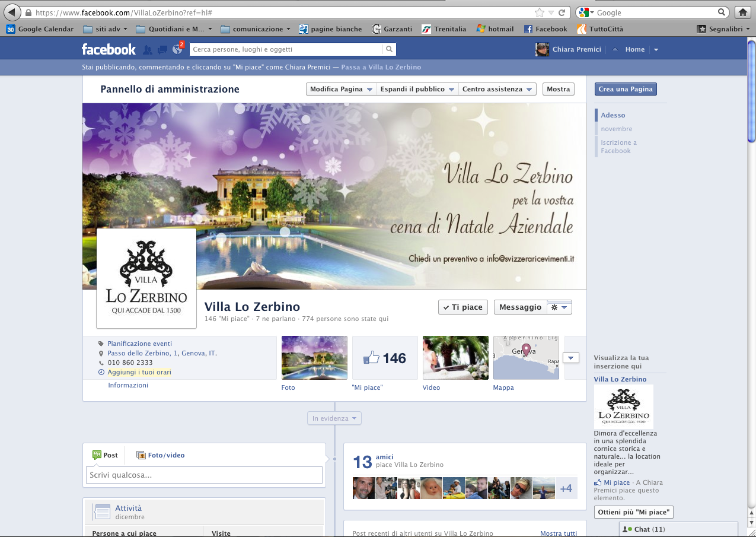Open the friend requests icon

click(x=148, y=50)
